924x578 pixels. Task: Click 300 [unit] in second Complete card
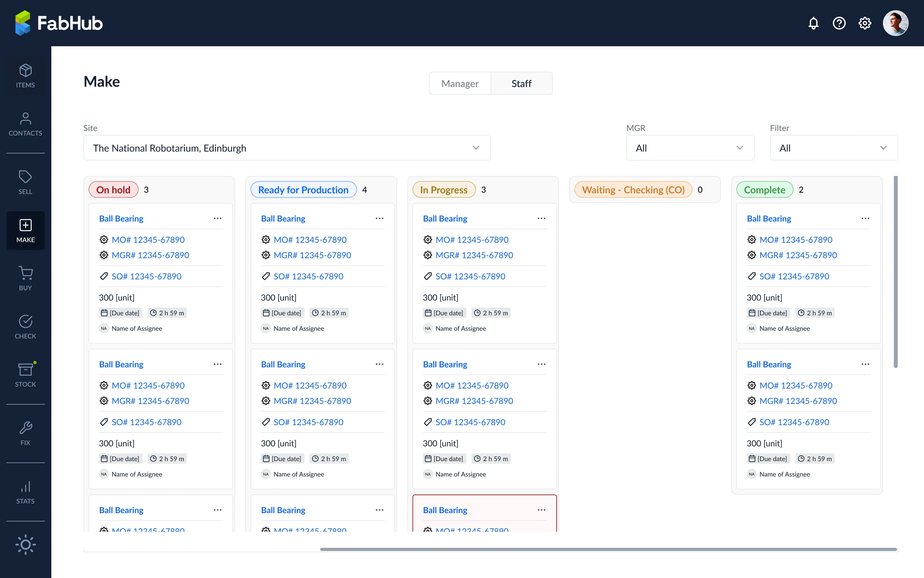[765, 443]
